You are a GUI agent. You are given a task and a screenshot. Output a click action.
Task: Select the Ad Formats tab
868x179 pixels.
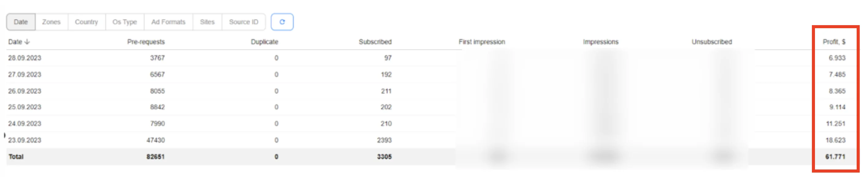[x=168, y=22]
